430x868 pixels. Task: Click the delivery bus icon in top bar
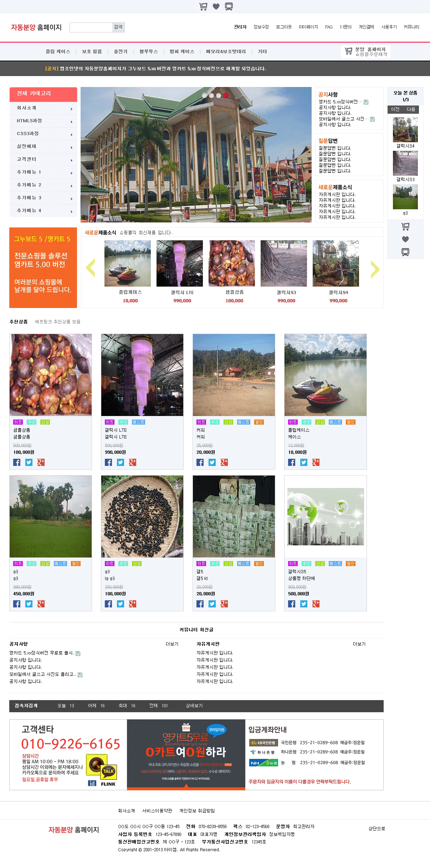(229, 6)
